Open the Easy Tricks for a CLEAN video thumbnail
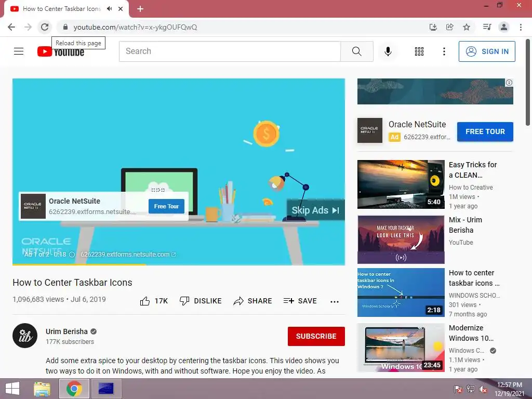Screen dimensions: 532x399 pyautogui.click(x=401, y=184)
